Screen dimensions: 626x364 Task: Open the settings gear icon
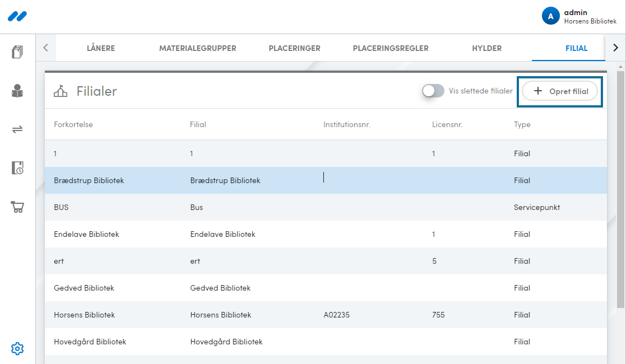(17, 348)
